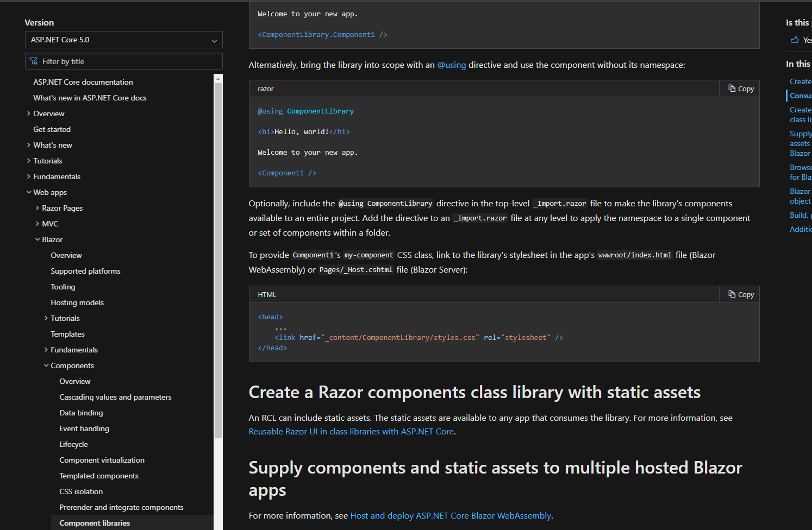Select the Hosting models topic

pos(77,302)
